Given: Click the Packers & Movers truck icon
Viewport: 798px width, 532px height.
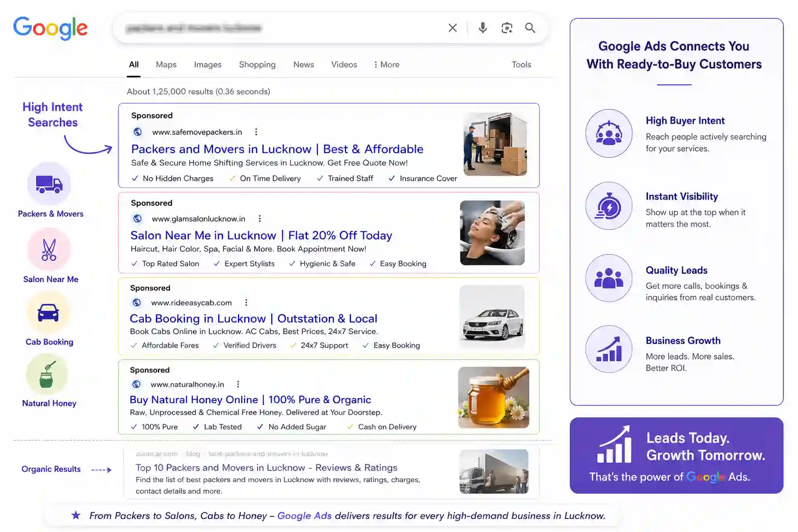Looking at the screenshot, I should (49, 184).
